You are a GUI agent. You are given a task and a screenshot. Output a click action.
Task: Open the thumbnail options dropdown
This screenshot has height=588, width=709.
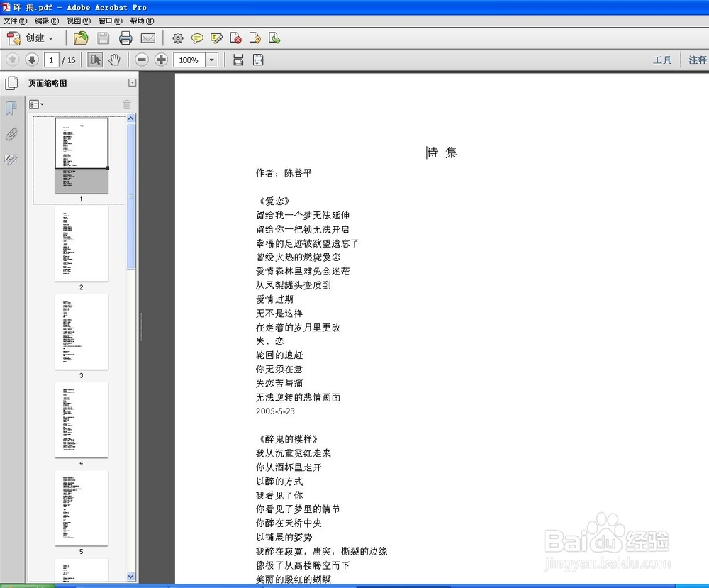point(36,104)
